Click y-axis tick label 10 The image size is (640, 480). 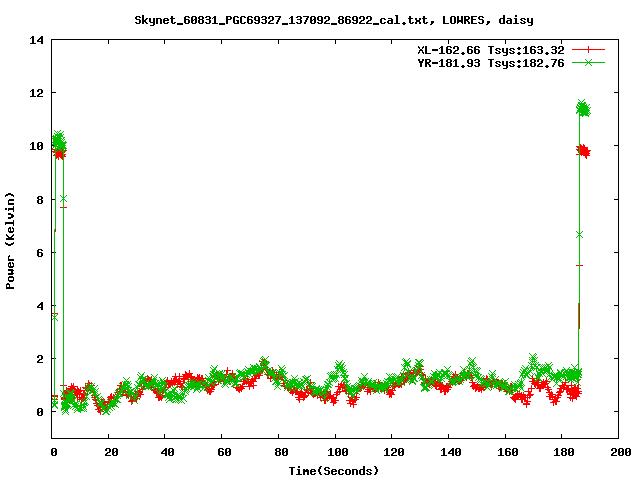(x=36, y=146)
